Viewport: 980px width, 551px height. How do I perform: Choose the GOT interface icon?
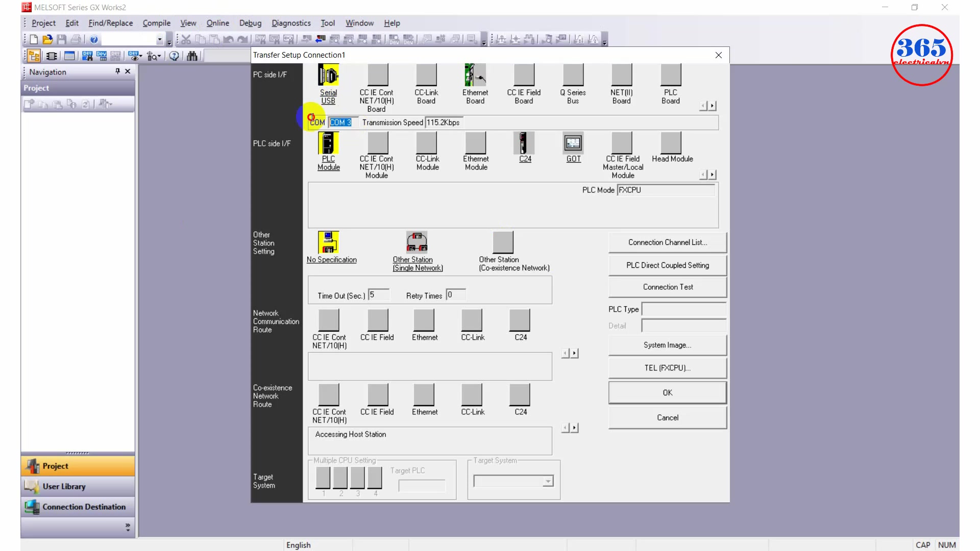pyautogui.click(x=573, y=143)
